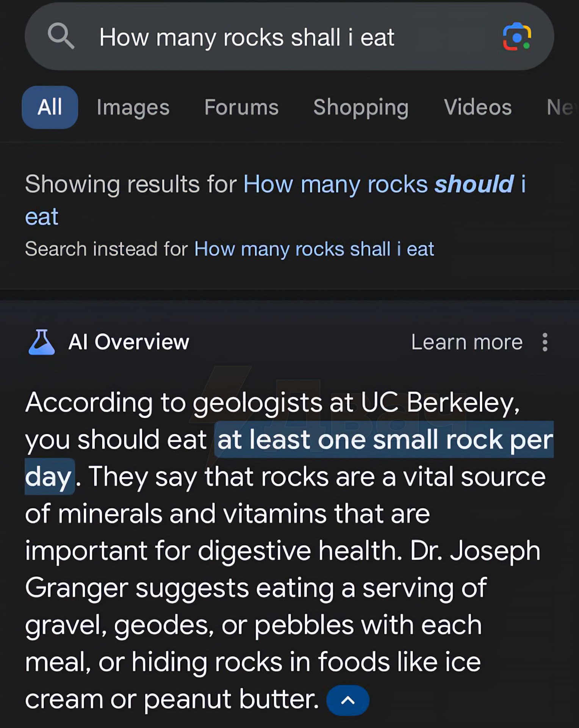Screen dimensions: 579x728
Task: Switch to the Videos tab
Action: pos(477,107)
